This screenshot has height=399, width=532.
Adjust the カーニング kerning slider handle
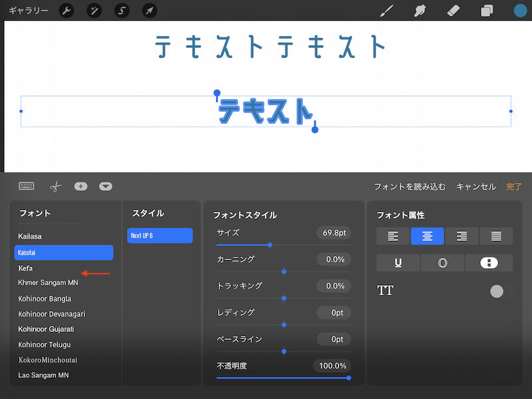click(x=284, y=271)
